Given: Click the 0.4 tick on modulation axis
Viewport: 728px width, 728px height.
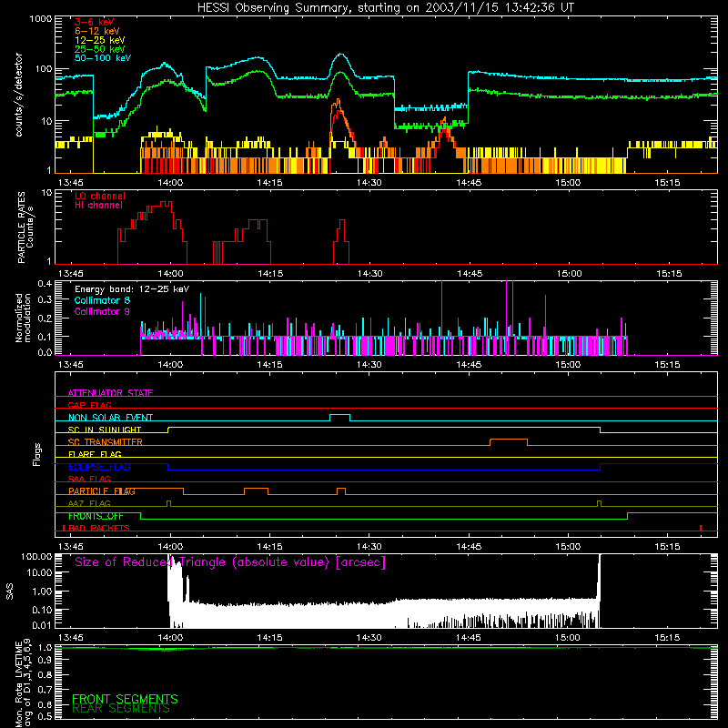Looking at the screenshot, I should 45,284.
